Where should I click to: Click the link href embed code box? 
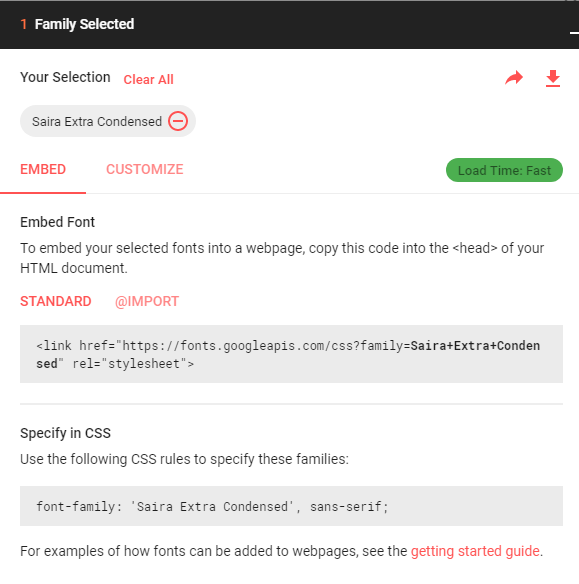click(x=291, y=354)
